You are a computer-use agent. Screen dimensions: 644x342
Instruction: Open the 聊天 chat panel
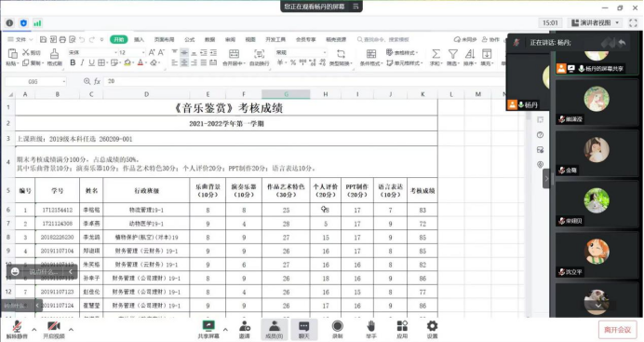coord(304,330)
